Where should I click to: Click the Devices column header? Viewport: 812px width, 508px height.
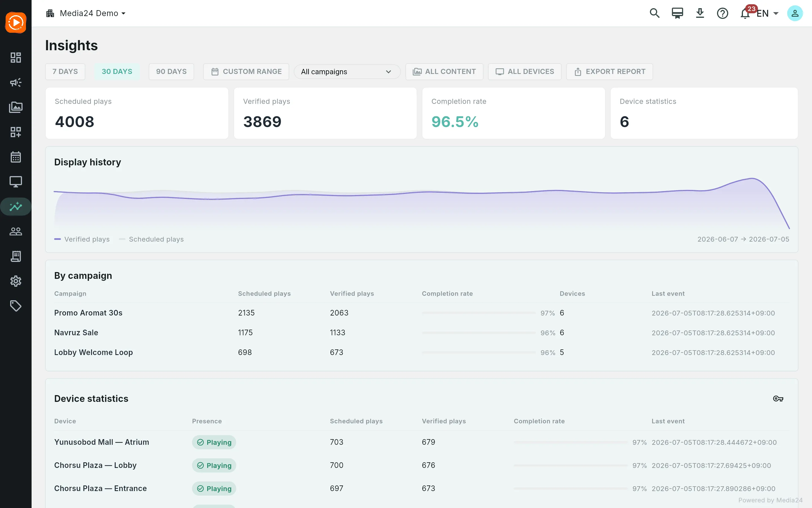click(572, 294)
